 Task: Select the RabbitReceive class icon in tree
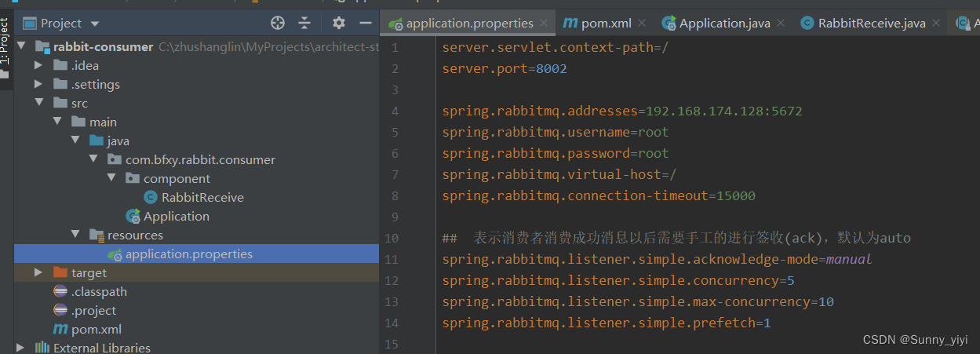pyautogui.click(x=151, y=197)
